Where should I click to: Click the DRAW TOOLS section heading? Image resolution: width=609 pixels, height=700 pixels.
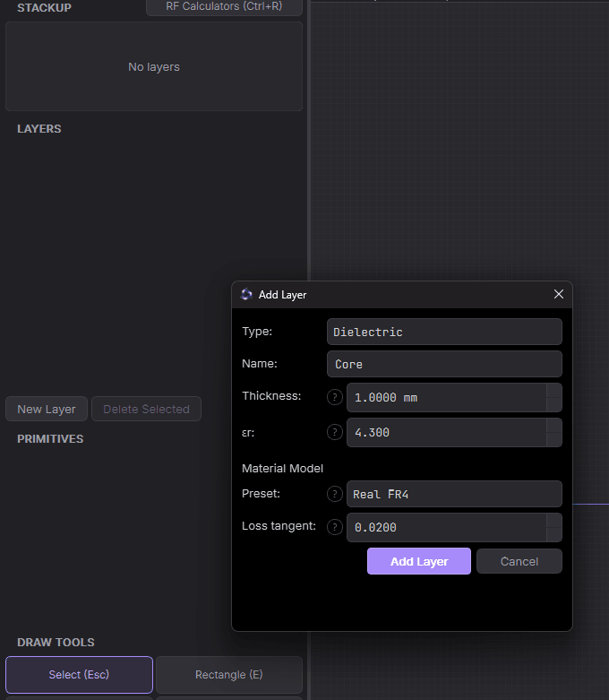point(56,642)
